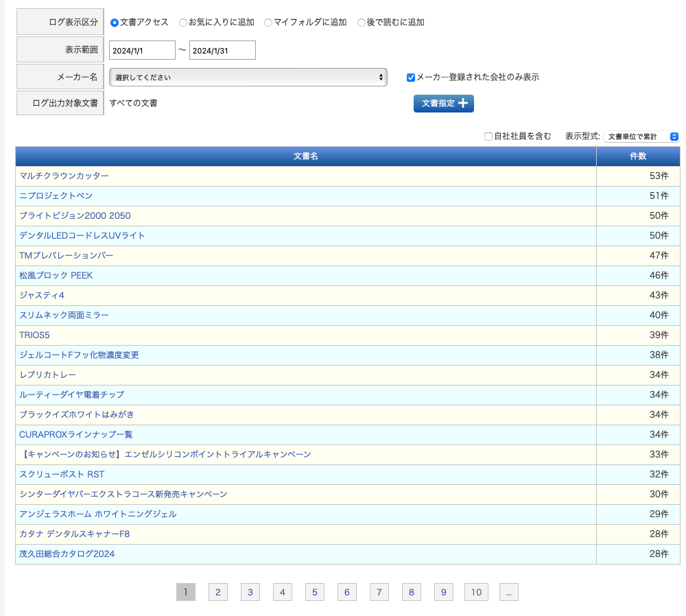Open the マルチクラウンカッター document link
Image resolution: width=686 pixels, height=616 pixels.
pos(64,176)
